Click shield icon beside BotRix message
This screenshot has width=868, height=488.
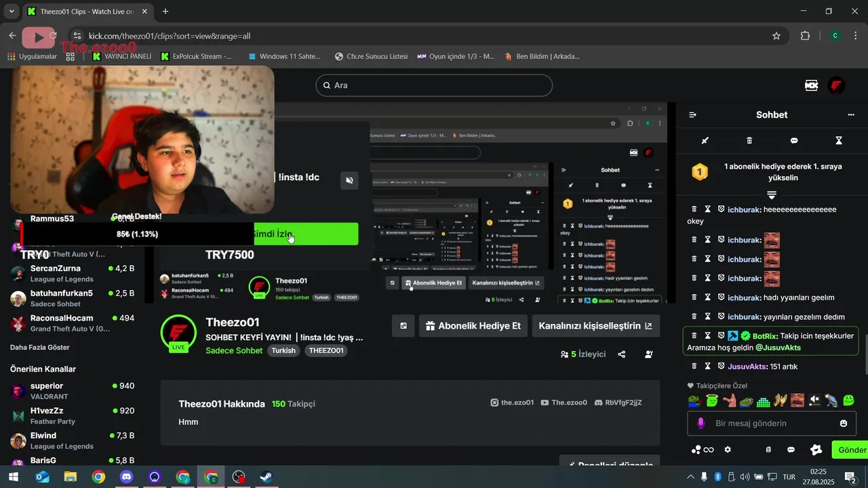[x=721, y=335]
